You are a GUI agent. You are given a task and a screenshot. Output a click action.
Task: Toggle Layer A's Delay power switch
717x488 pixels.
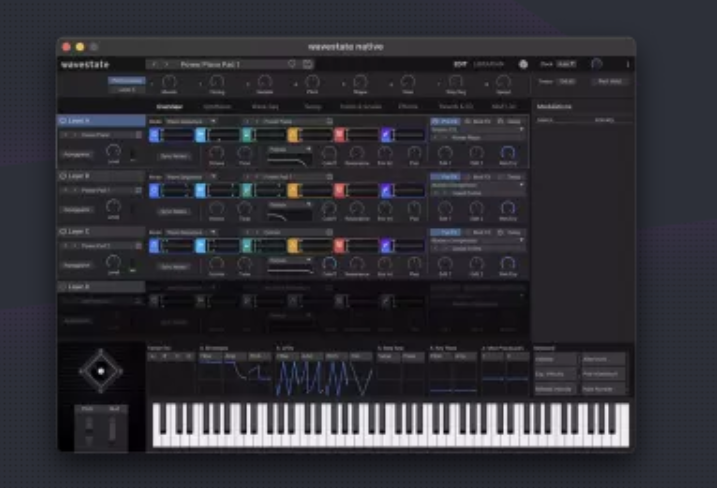coord(501,121)
